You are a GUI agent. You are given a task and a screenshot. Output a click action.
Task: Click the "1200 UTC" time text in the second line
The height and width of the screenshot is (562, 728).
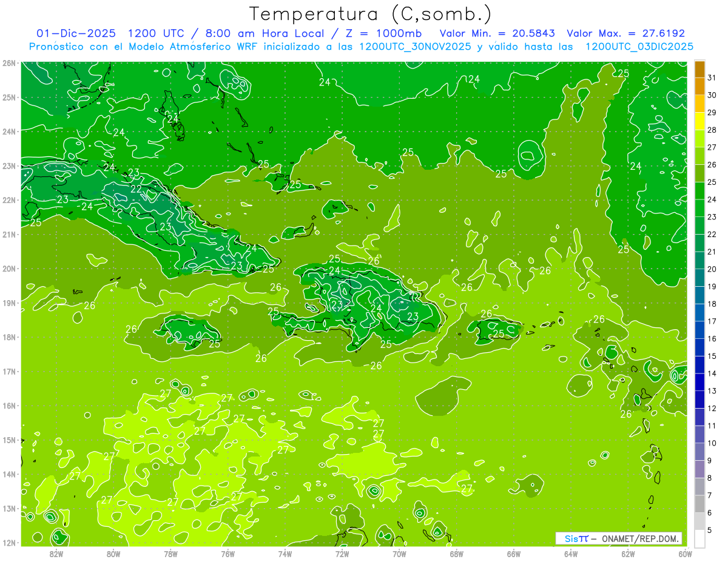157,34
